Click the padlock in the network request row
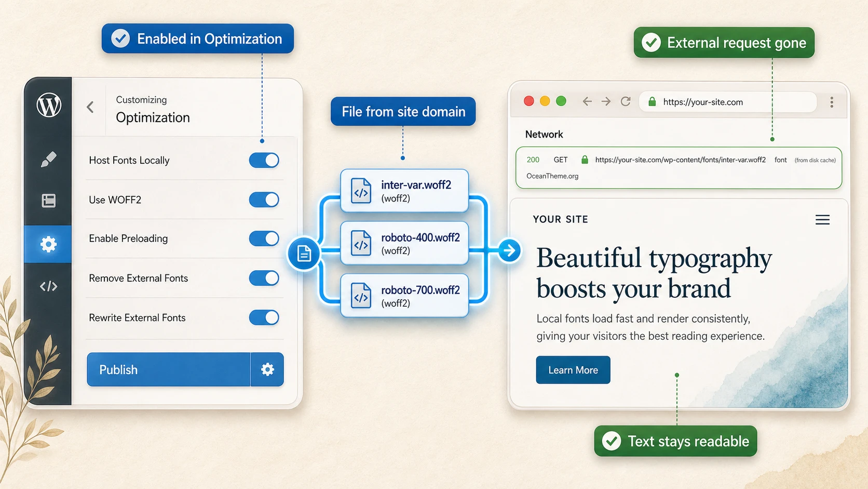 [x=585, y=160]
